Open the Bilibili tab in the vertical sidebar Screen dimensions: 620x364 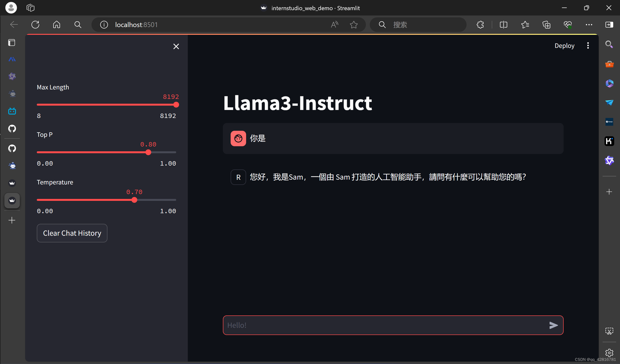[12, 111]
